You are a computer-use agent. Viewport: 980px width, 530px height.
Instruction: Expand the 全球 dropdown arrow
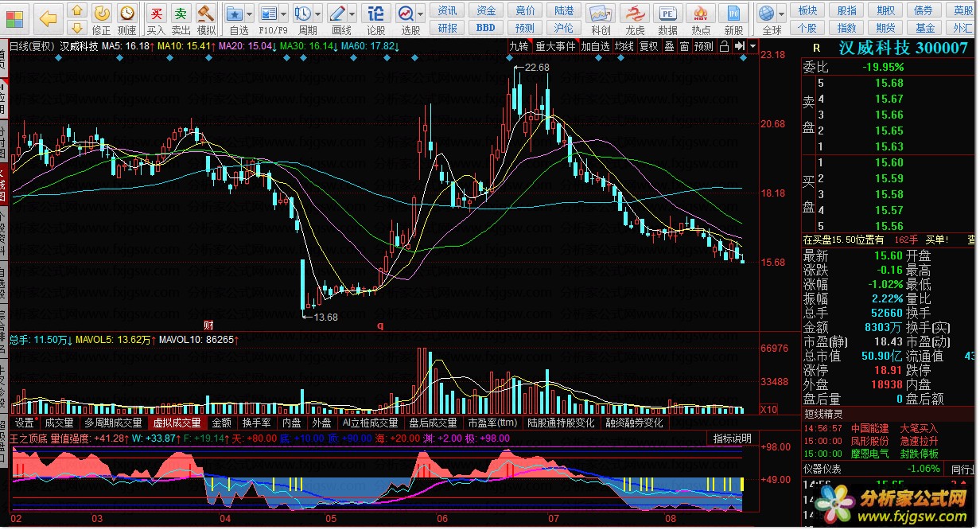coord(783,14)
